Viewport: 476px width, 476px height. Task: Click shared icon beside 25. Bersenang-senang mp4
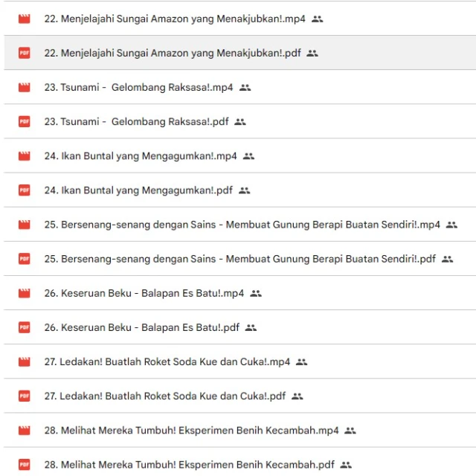coord(451,225)
